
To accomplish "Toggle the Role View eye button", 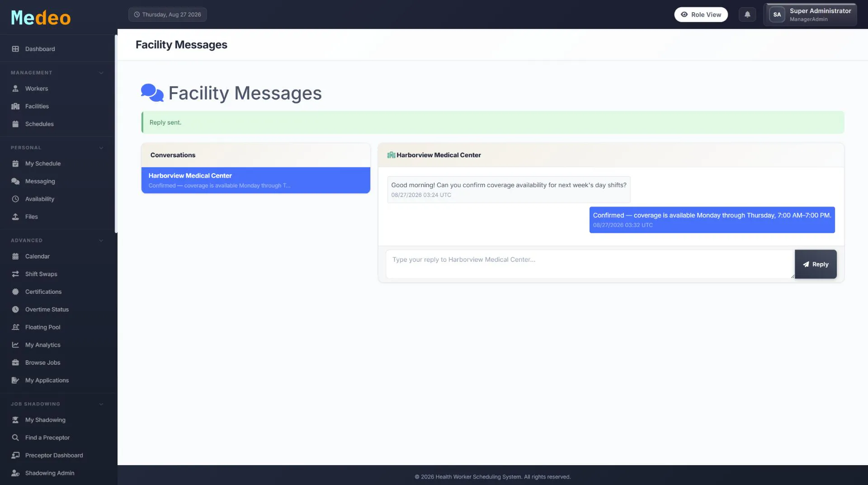I will click(x=701, y=14).
